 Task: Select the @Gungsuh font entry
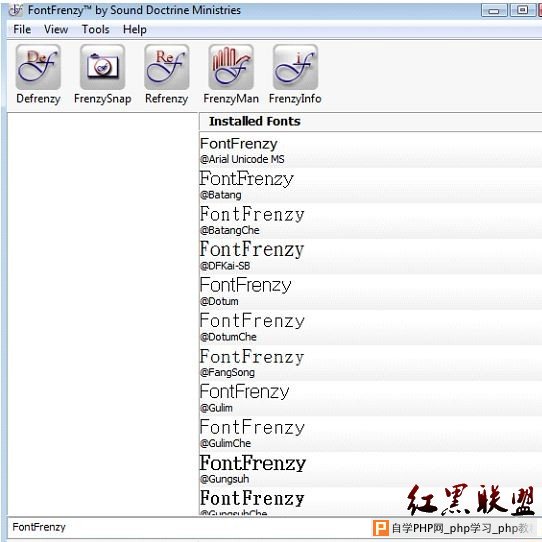[371, 469]
